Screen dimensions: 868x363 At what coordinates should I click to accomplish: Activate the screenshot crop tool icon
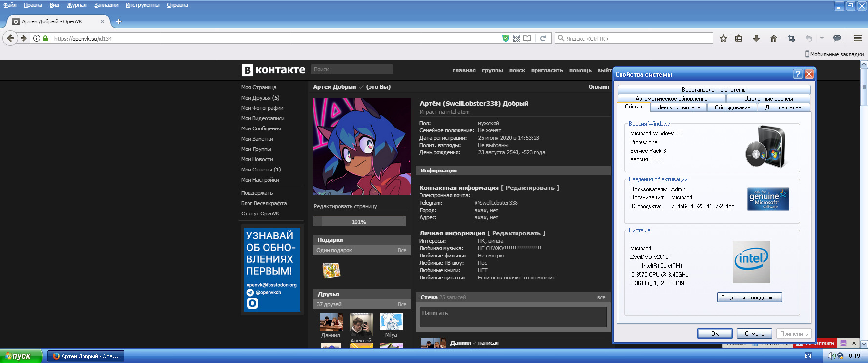pos(791,38)
